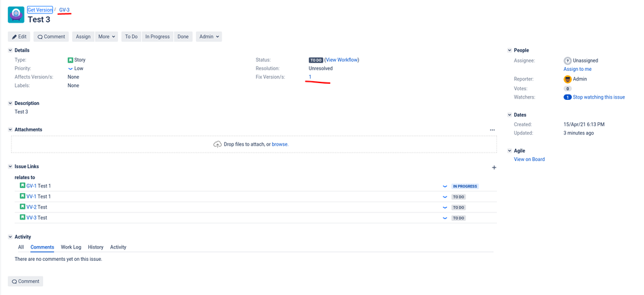Collapse the Dates section

510,115
